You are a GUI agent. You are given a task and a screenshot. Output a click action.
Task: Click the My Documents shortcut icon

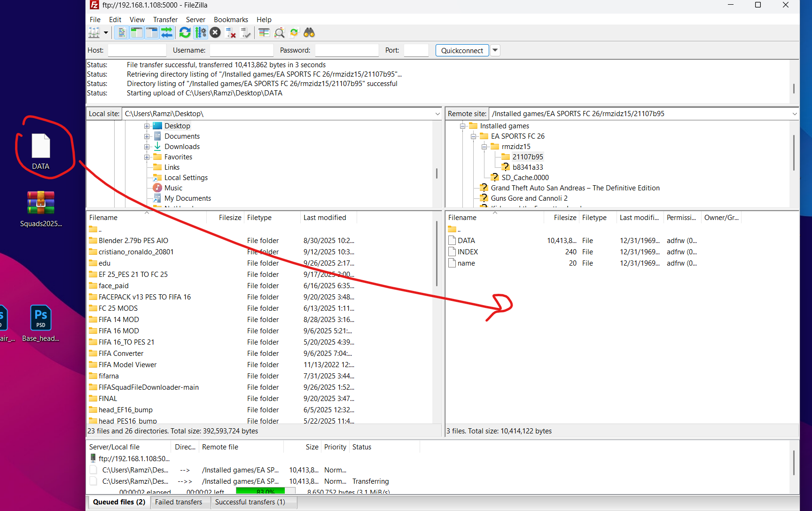157,198
